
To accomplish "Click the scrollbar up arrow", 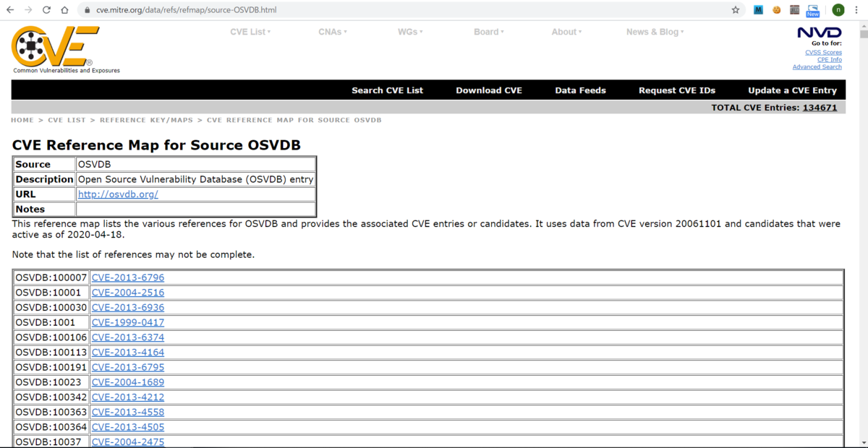I will pyautogui.click(x=863, y=25).
